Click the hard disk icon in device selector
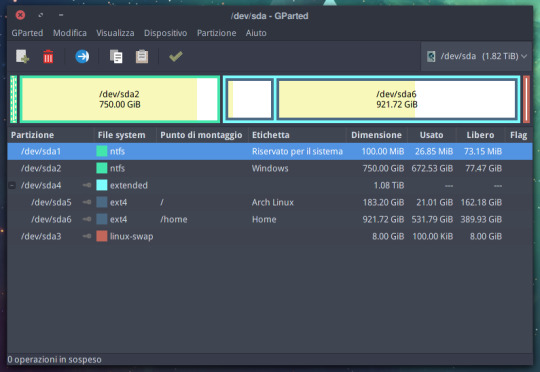This screenshot has height=372, width=540. coord(431,56)
